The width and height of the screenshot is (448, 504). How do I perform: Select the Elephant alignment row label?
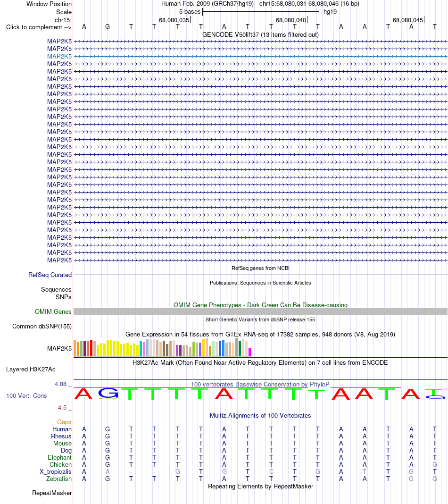click(60, 457)
